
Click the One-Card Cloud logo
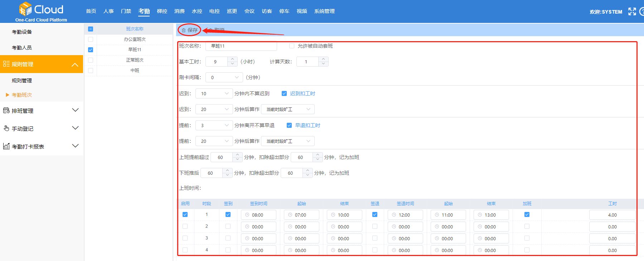click(41, 11)
